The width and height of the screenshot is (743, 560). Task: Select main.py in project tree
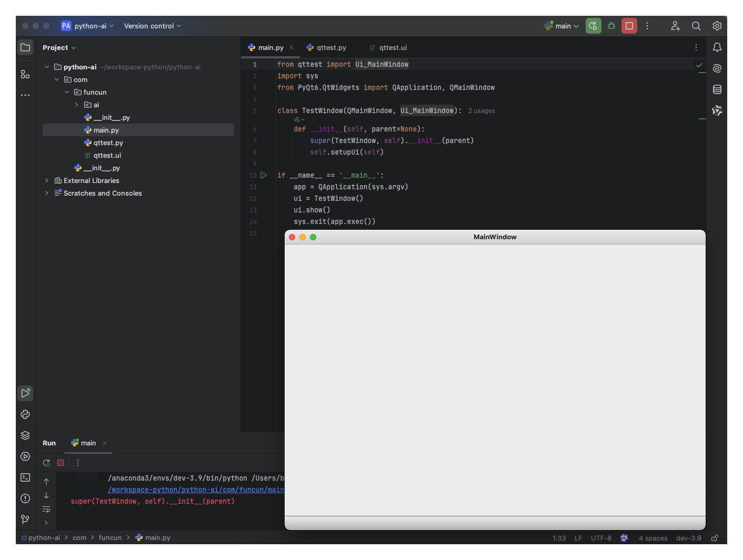(x=138, y=130)
